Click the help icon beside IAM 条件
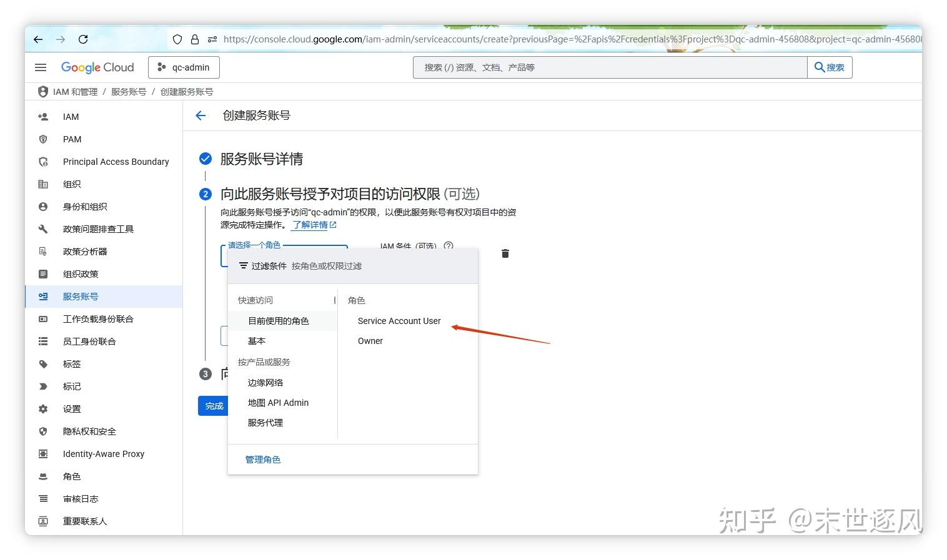The height and width of the screenshot is (560, 947). pyautogui.click(x=449, y=247)
